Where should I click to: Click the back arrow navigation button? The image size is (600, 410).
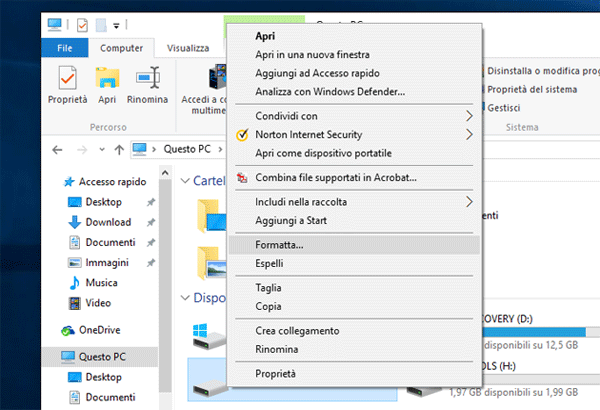pos(58,150)
